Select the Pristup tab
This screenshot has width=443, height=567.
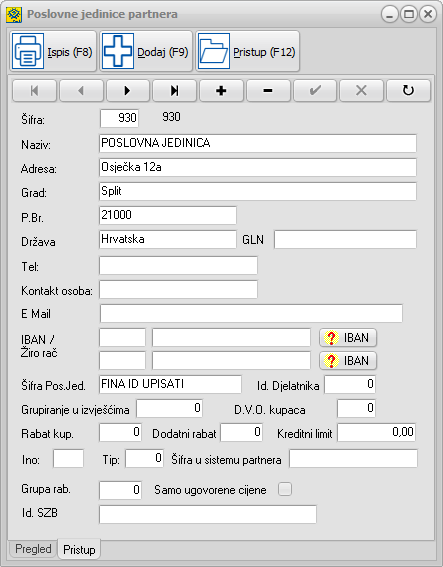pyautogui.click(x=79, y=550)
